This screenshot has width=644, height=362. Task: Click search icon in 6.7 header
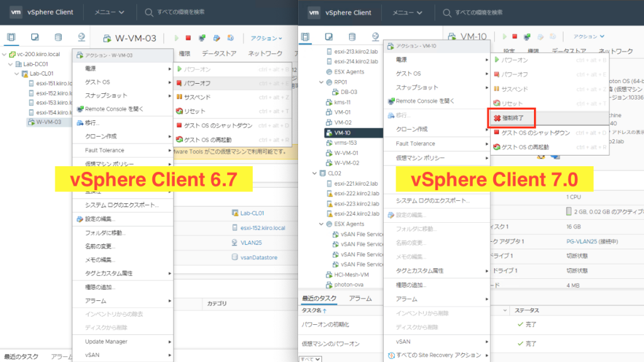point(148,13)
